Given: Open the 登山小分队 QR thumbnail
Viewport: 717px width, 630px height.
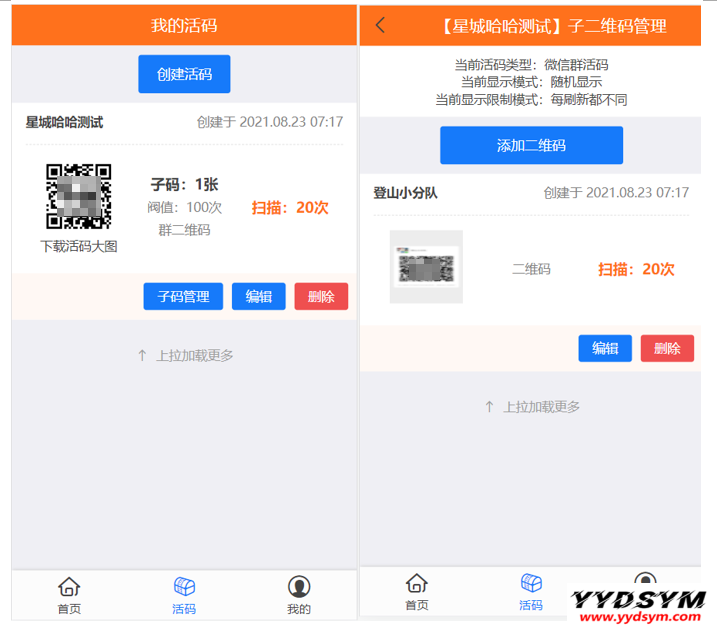Looking at the screenshot, I should pos(426,267).
